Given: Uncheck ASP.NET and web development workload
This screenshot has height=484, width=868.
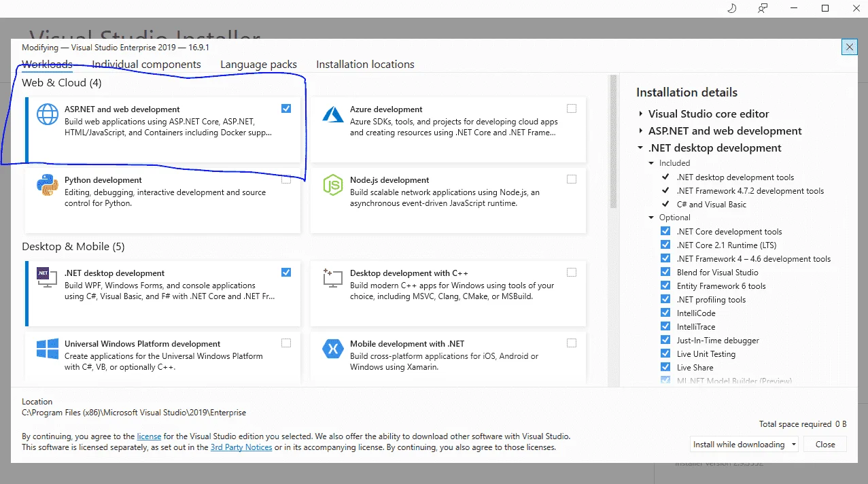Looking at the screenshot, I should pyautogui.click(x=286, y=108).
